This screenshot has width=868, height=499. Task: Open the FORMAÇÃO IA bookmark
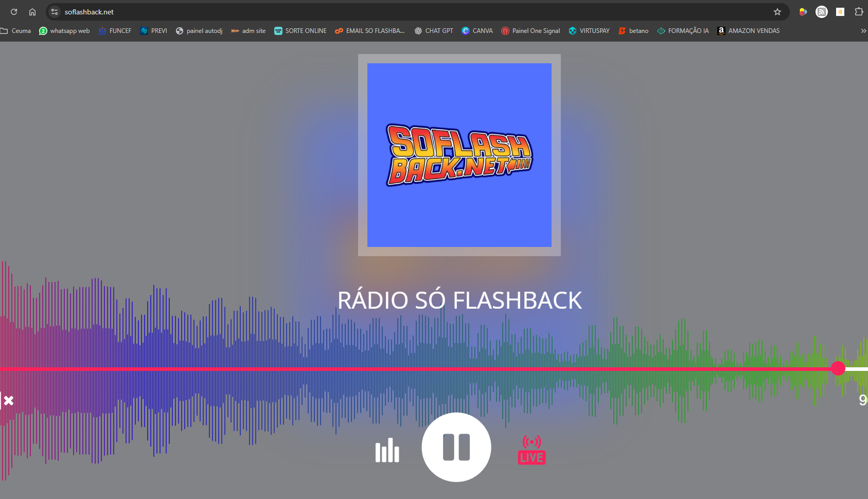pyautogui.click(x=683, y=31)
